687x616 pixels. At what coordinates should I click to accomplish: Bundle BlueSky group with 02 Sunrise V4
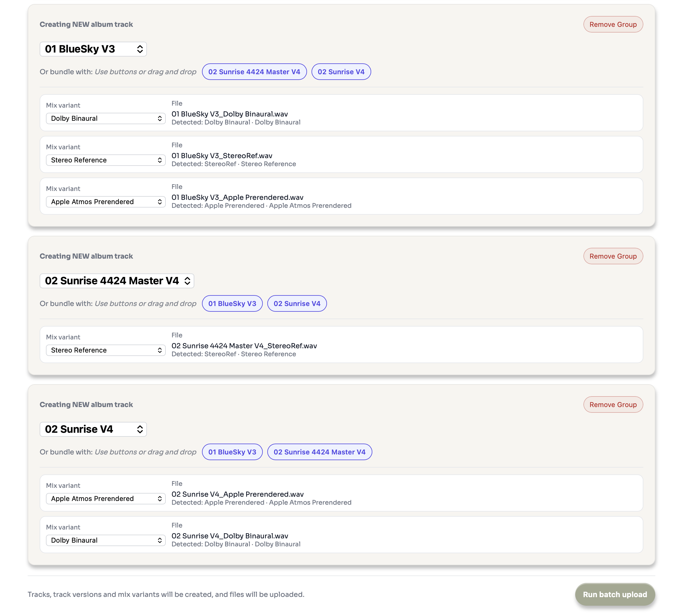[341, 72]
